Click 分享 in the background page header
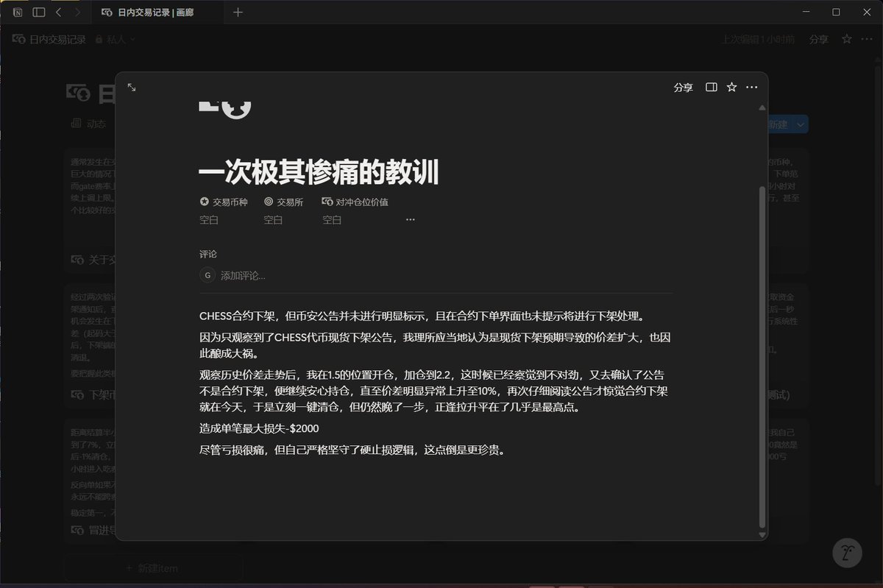 click(818, 40)
